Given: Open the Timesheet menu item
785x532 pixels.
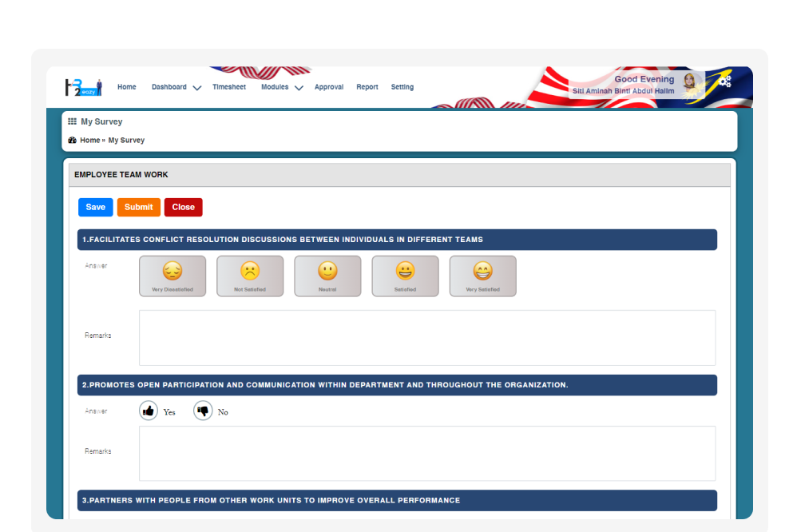Looking at the screenshot, I should (x=229, y=87).
